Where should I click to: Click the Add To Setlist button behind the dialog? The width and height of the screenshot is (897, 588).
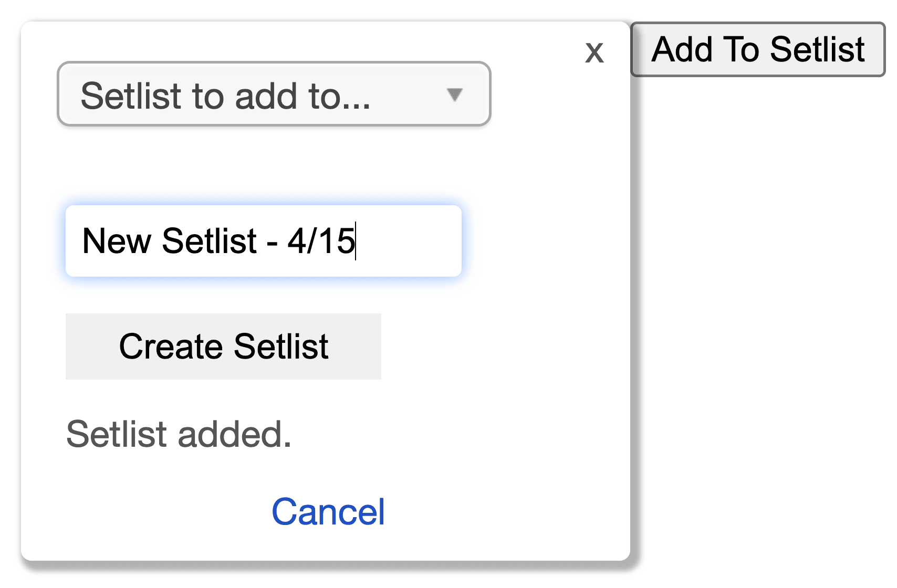click(758, 49)
